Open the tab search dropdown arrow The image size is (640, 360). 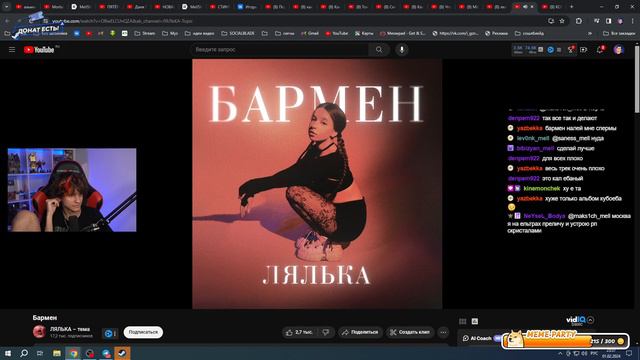click(6, 7)
